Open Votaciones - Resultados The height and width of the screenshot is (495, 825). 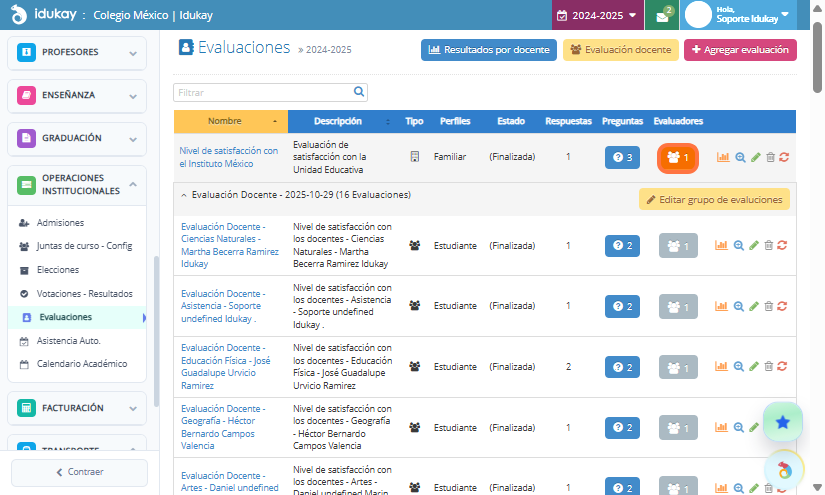(84, 294)
